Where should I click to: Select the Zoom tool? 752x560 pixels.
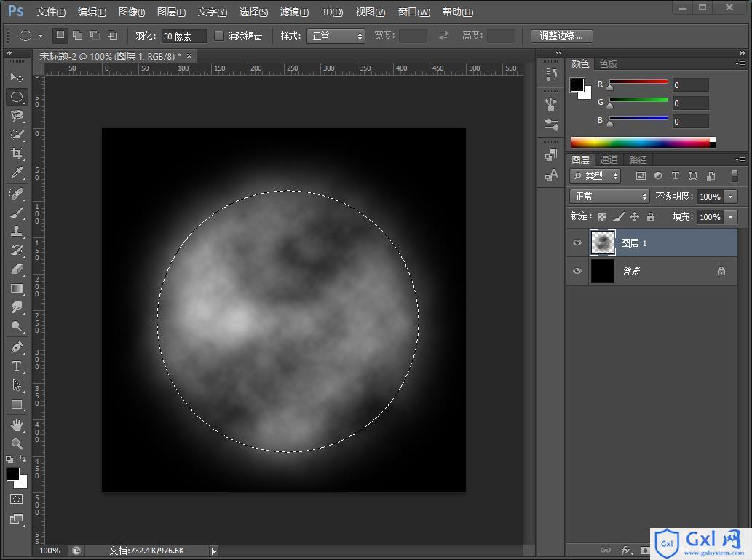tap(17, 444)
